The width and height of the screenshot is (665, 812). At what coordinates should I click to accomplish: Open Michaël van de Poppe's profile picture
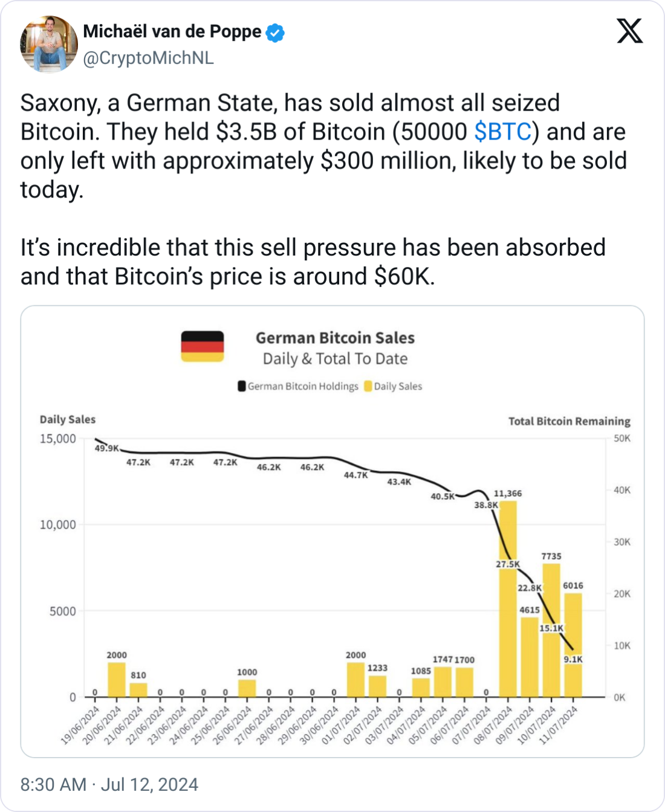49,43
